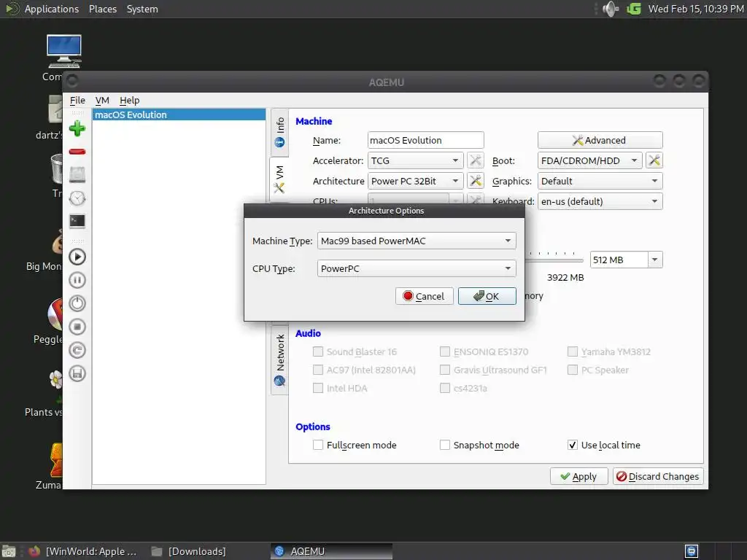Click the memory size slider track

point(554,260)
